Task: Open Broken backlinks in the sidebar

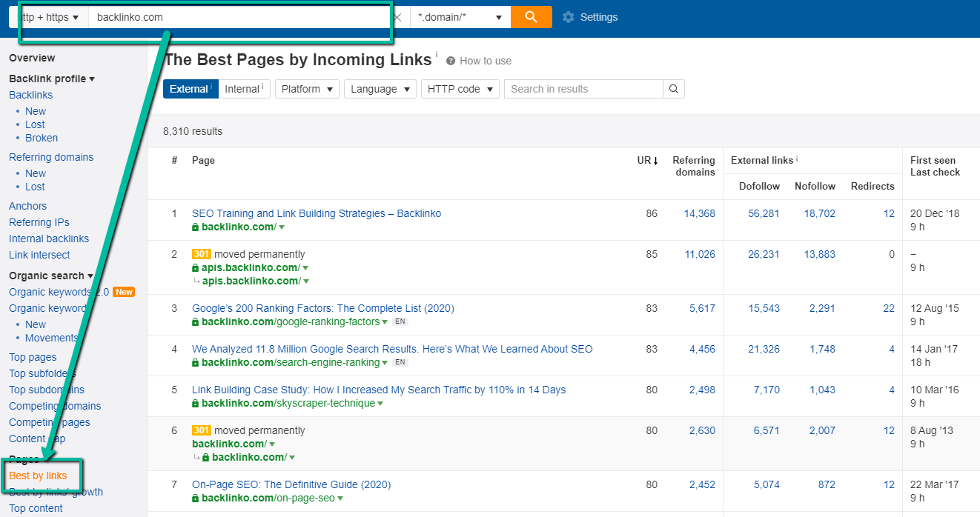Action: (x=42, y=138)
